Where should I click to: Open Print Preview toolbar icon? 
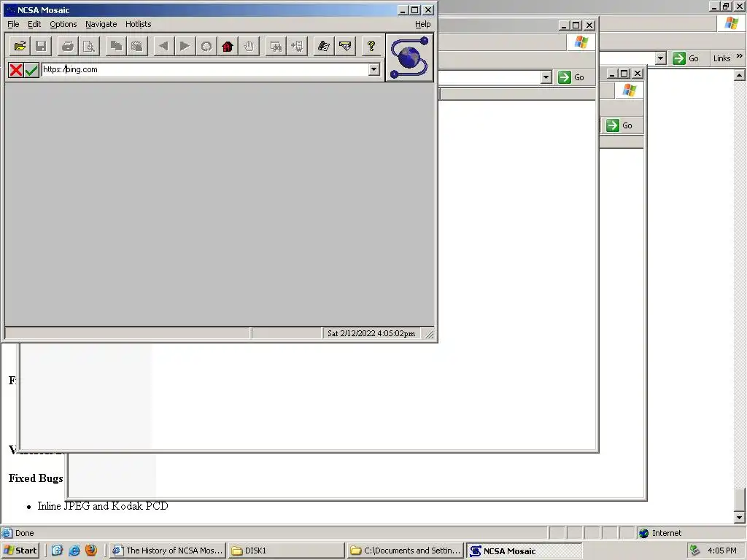coord(89,46)
